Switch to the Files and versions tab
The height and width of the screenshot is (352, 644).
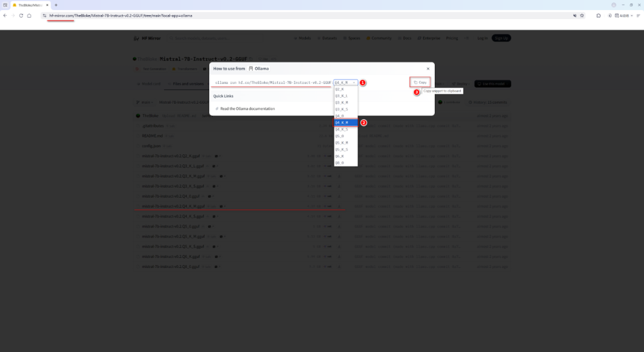click(186, 84)
